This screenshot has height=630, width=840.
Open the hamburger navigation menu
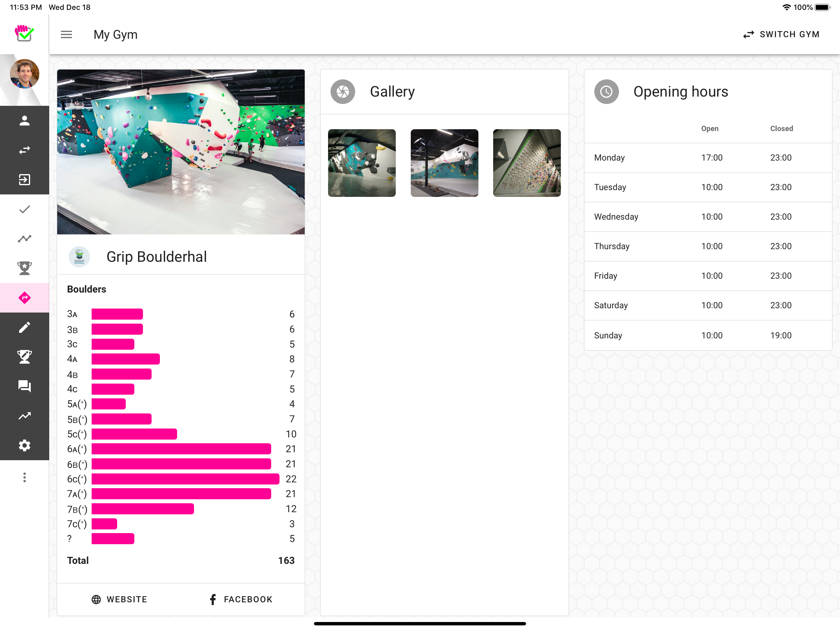point(66,34)
